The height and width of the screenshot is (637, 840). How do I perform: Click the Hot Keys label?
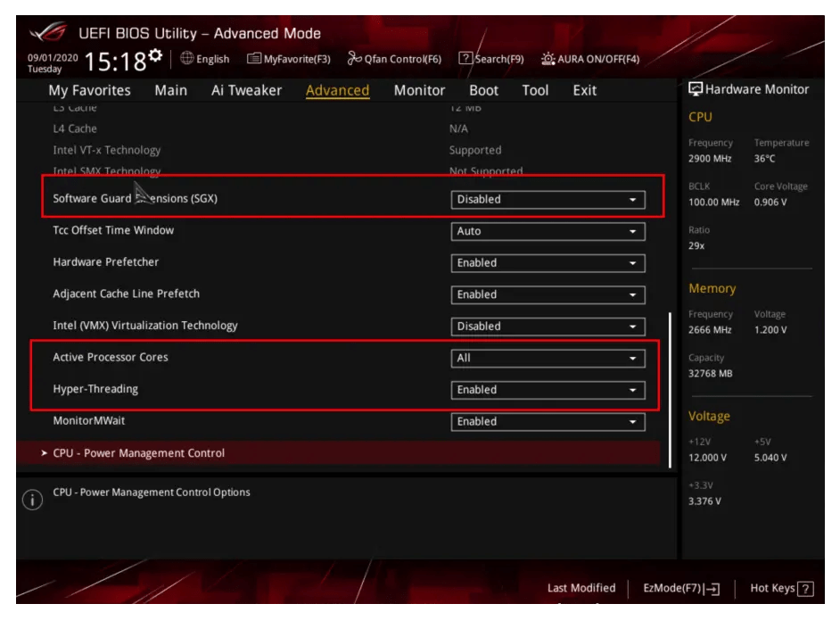pyautogui.click(x=772, y=588)
